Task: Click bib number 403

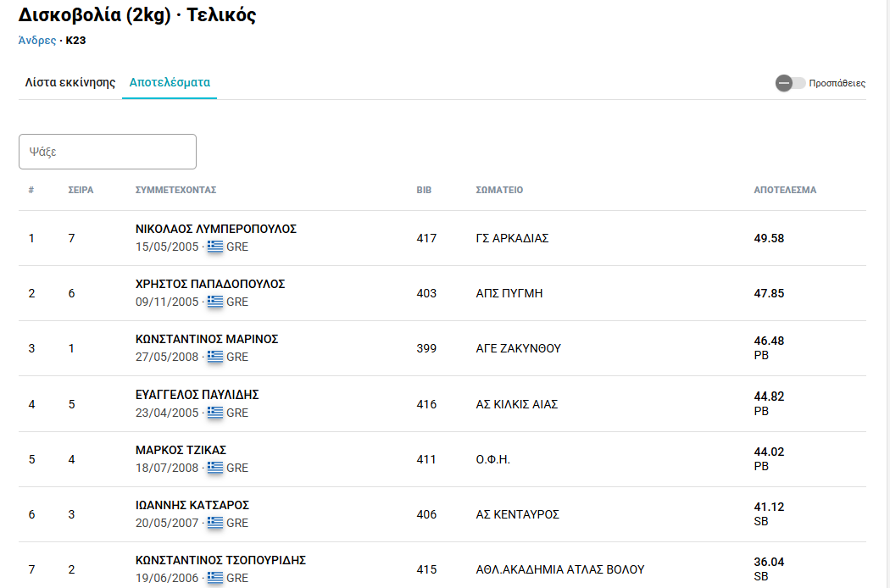Action: point(426,293)
